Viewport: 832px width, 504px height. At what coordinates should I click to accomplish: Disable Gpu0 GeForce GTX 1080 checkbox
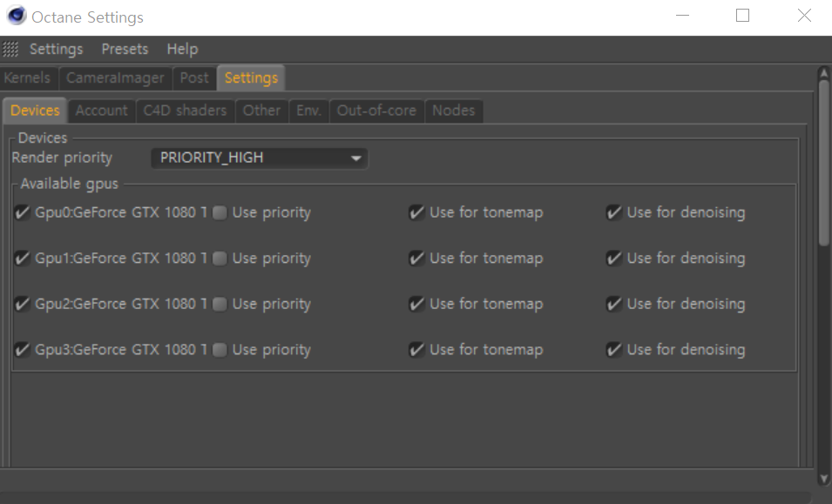(23, 212)
